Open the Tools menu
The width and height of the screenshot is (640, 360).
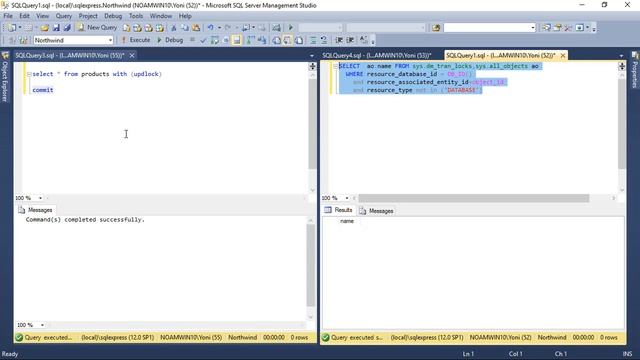click(136, 16)
